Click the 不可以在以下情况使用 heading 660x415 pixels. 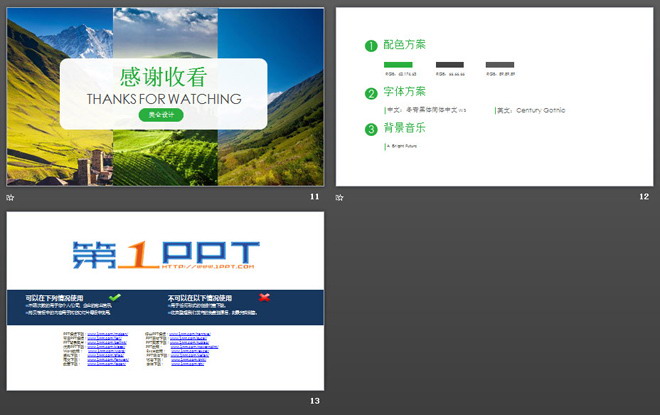[200, 298]
